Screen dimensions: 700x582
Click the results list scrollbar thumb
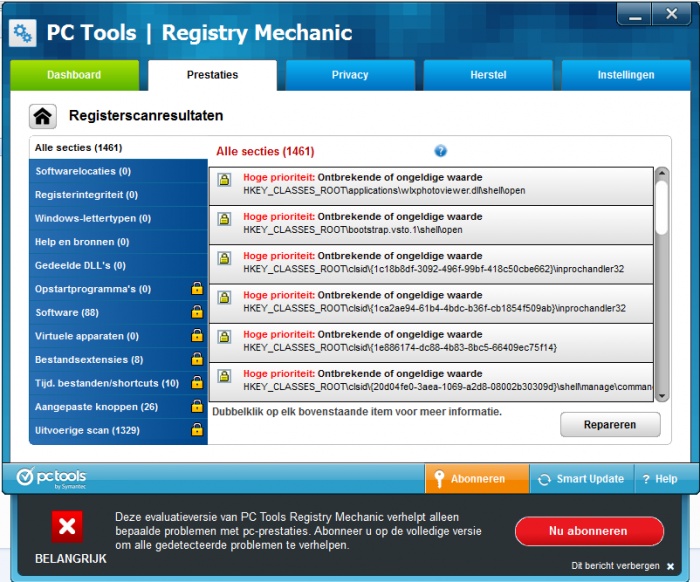662,207
